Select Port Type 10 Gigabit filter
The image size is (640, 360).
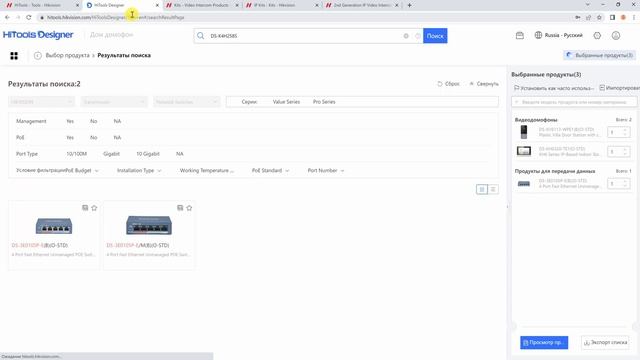coord(148,154)
